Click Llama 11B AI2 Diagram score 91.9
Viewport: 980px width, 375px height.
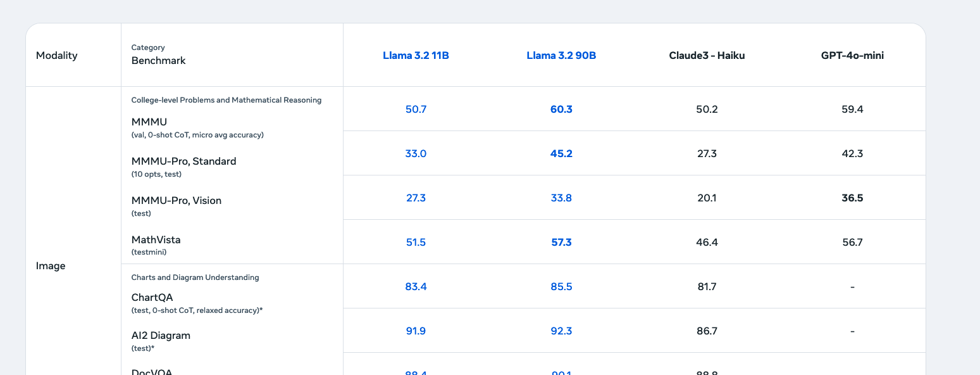pos(416,331)
